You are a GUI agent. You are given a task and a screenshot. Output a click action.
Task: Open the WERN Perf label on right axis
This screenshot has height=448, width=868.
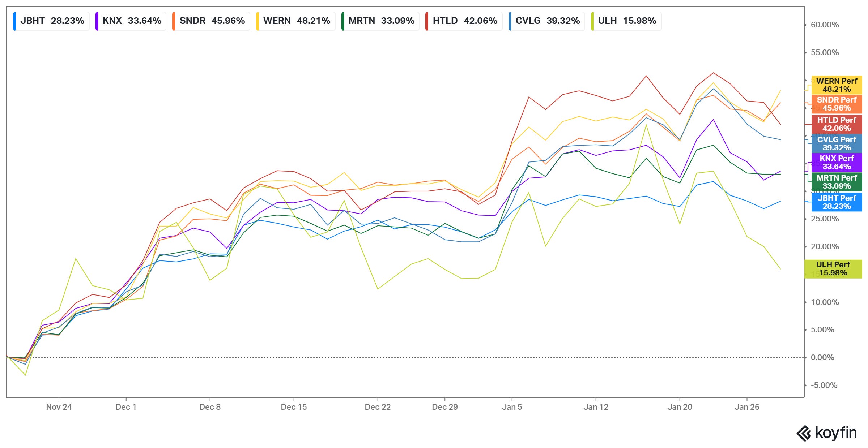click(837, 85)
